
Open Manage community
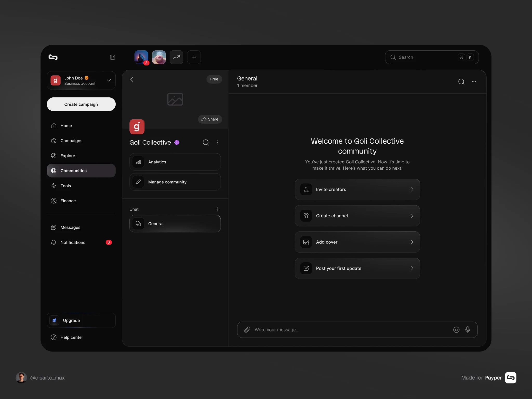pyautogui.click(x=175, y=182)
